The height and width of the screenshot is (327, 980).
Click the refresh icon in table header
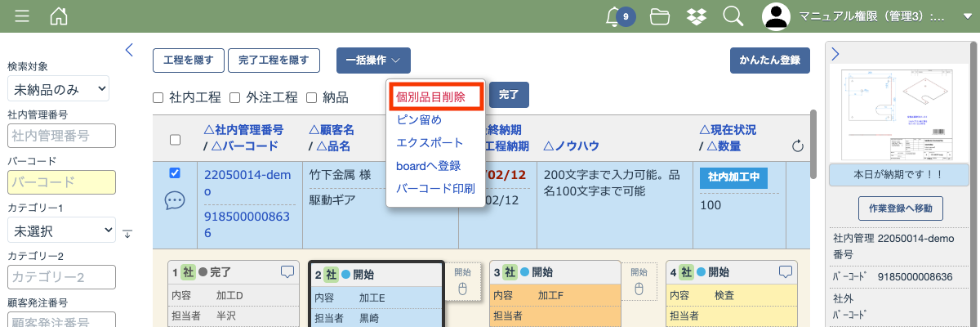tap(798, 146)
